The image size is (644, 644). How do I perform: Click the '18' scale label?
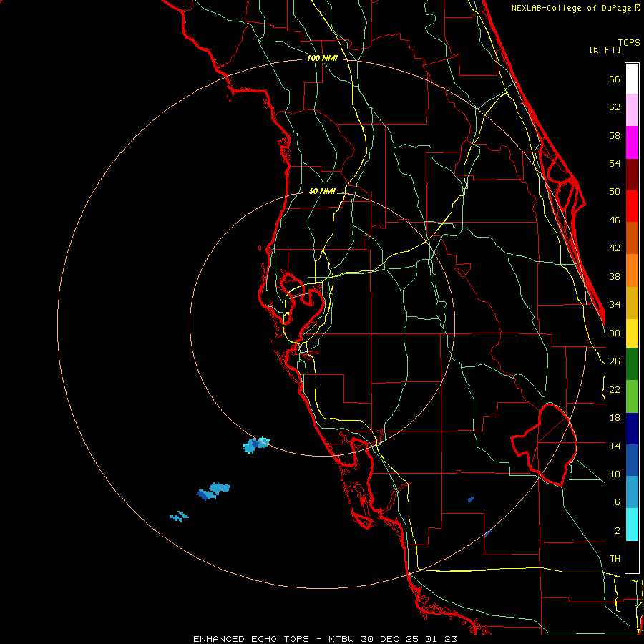[615, 418]
